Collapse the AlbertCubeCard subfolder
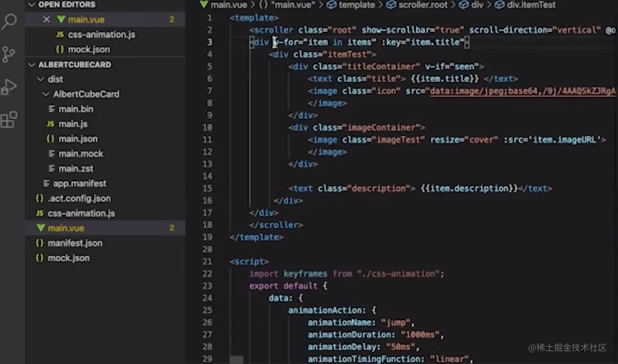 pyautogui.click(x=46, y=94)
